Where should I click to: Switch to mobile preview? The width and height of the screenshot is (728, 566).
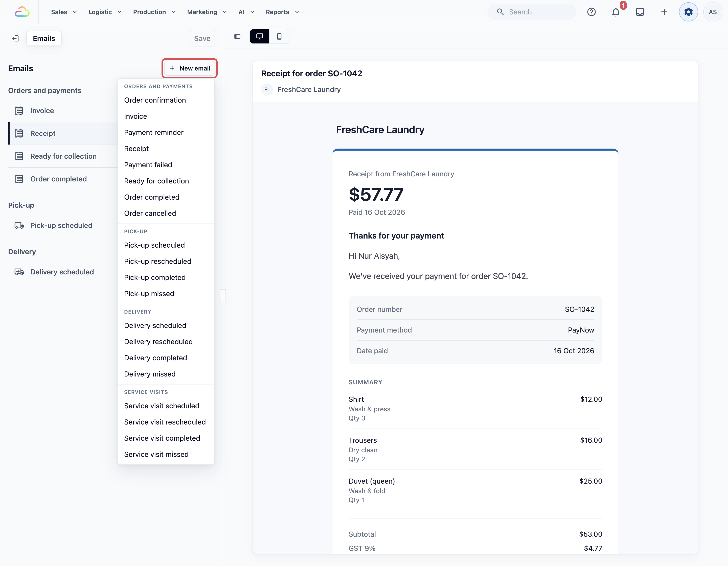279,36
